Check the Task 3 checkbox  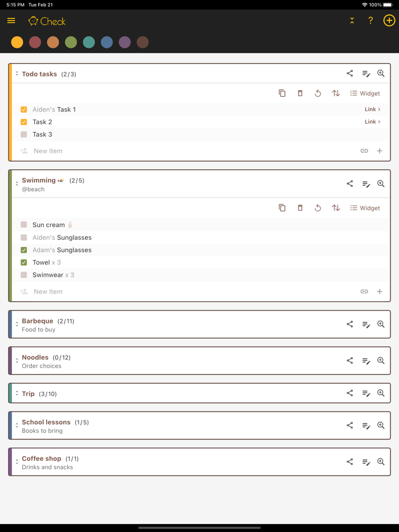click(x=23, y=134)
